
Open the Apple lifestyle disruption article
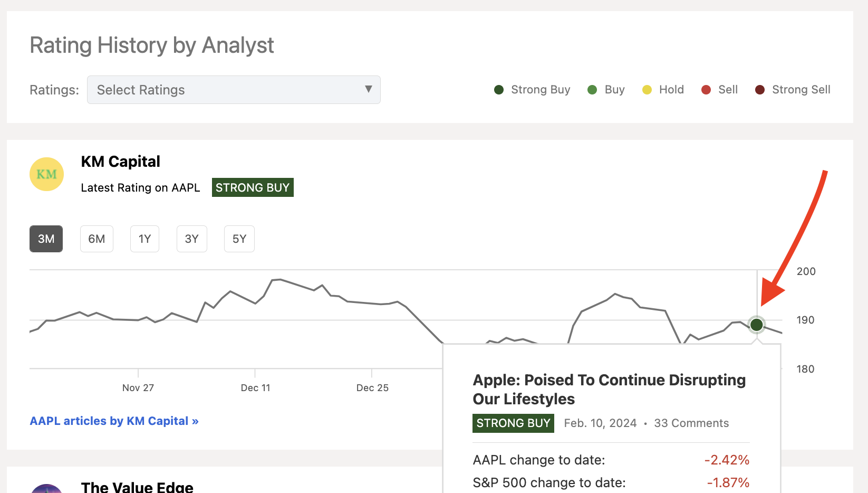point(609,389)
